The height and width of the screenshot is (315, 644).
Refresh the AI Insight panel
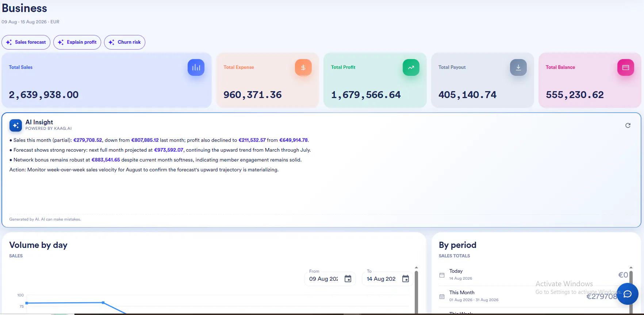(x=628, y=125)
